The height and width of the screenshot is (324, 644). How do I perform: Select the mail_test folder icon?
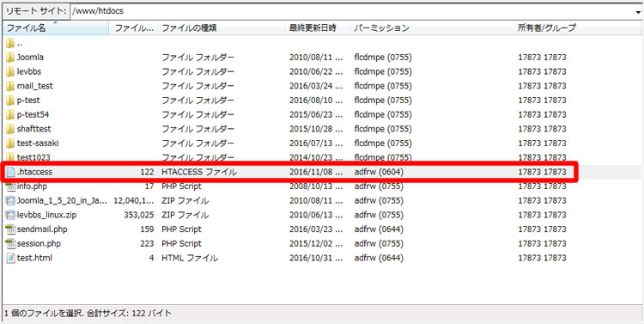point(10,86)
